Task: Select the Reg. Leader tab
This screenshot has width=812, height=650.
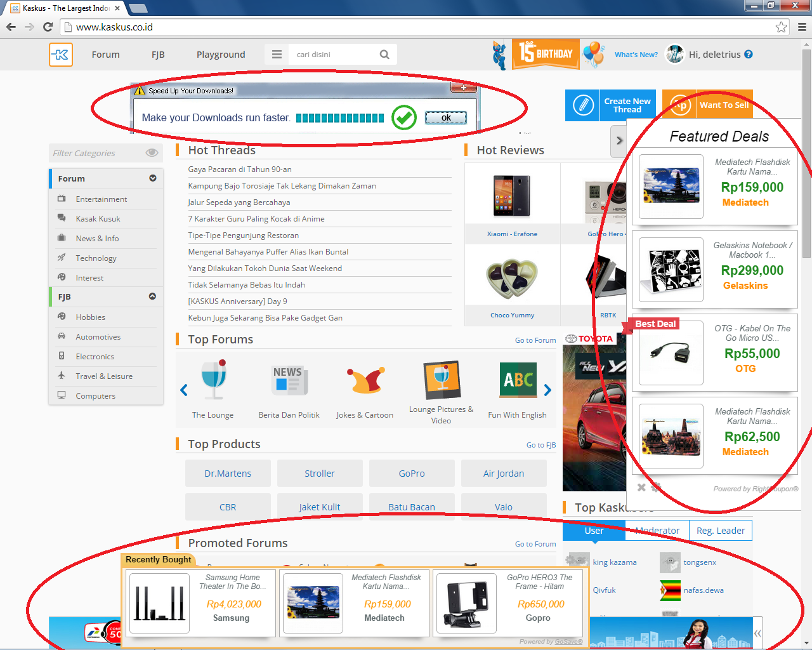Action: [721, 531]
